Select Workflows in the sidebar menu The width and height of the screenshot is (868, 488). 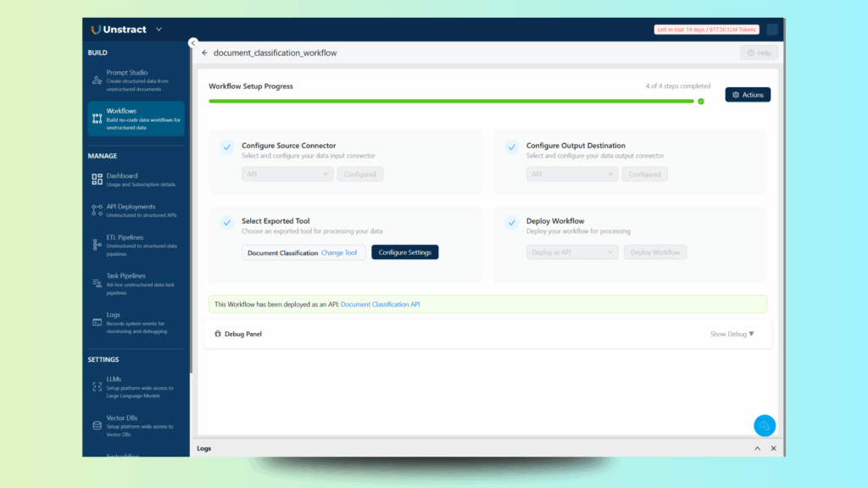click(136, 119)
